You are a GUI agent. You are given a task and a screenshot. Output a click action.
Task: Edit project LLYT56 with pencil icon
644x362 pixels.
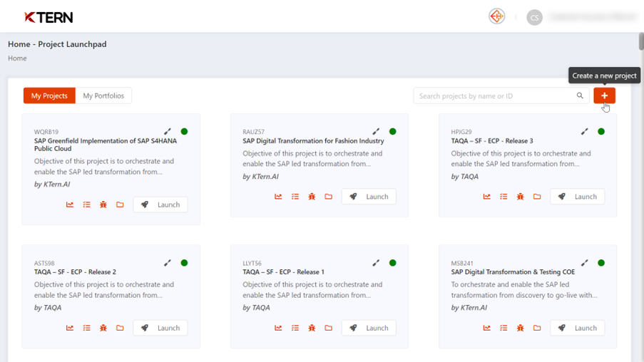[377, 263]
